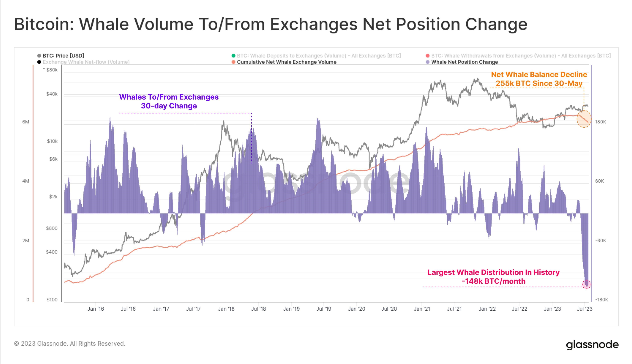Click the black Exchange Whale Net-flow dot
The image size is (632, 364).
39,62
